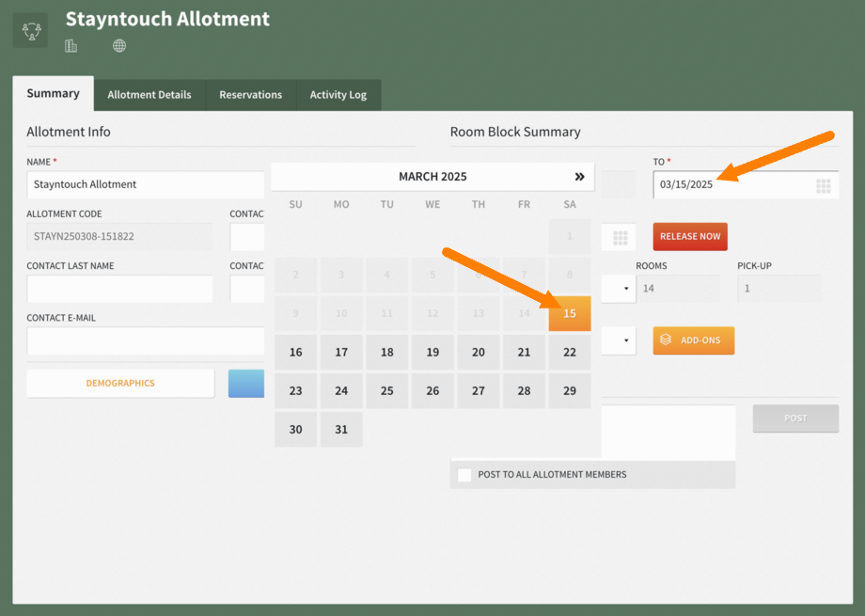Open the Reservations tab

(x=250, y=95)
